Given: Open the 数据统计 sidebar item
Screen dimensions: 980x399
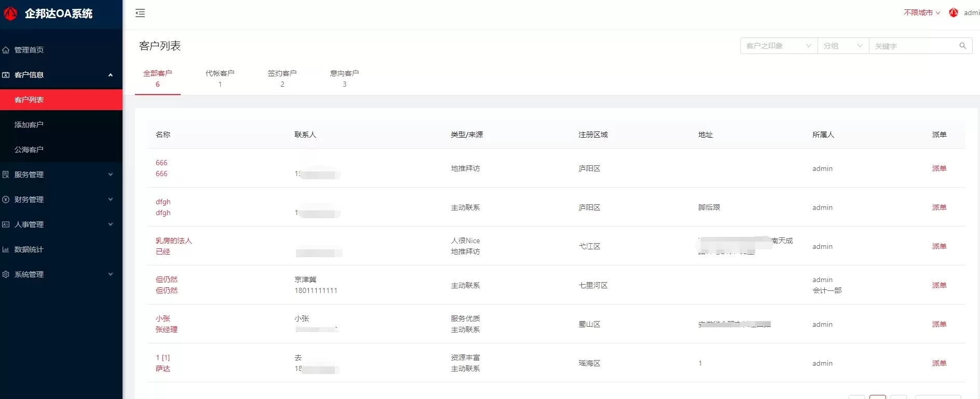Looking at the screenshot, I should click(x=29, y=249).
